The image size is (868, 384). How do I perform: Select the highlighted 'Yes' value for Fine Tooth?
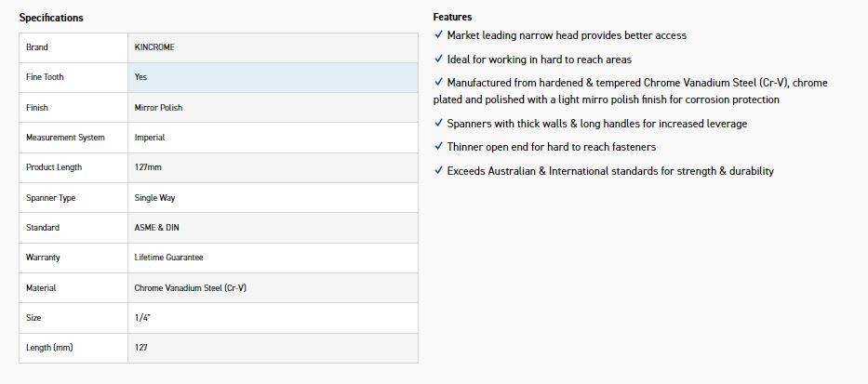coord(140,77)
